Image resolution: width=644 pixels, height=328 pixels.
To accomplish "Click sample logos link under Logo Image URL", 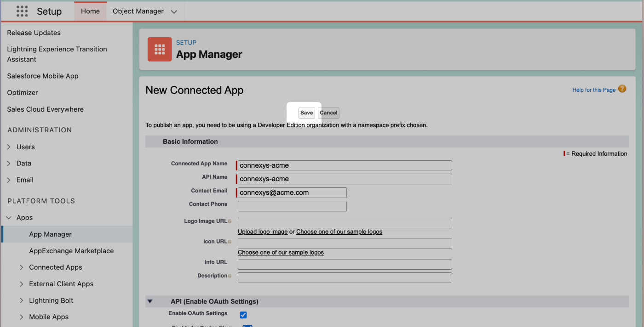I will coord(339,232).
